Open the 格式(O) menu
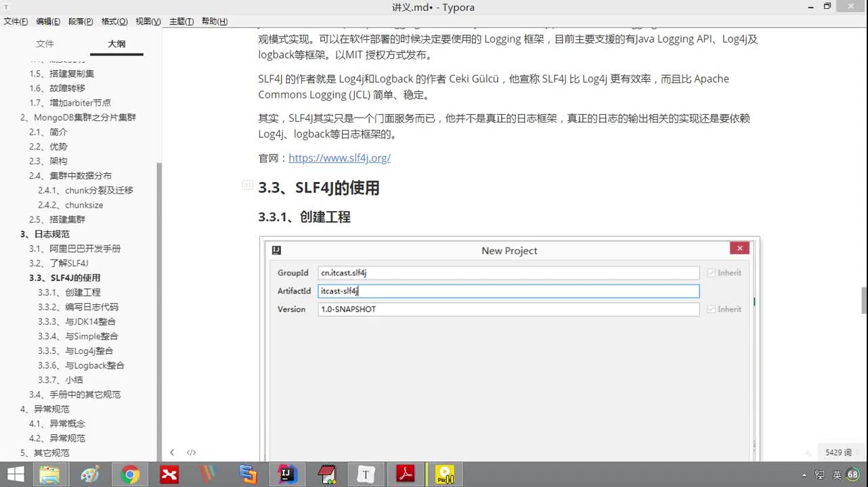This screenshot has width=868, height=487. pos(114,22)
